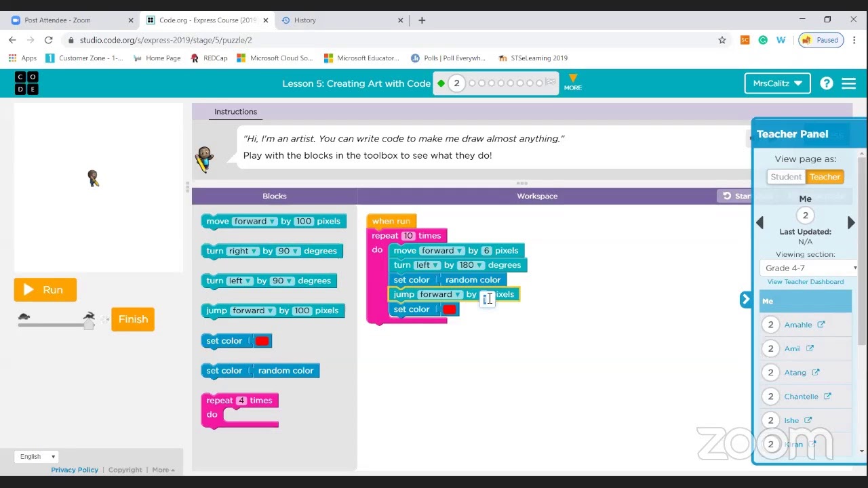Open Ishe's external link icon
The image size is (868, 488).
(x=808, y=420)
